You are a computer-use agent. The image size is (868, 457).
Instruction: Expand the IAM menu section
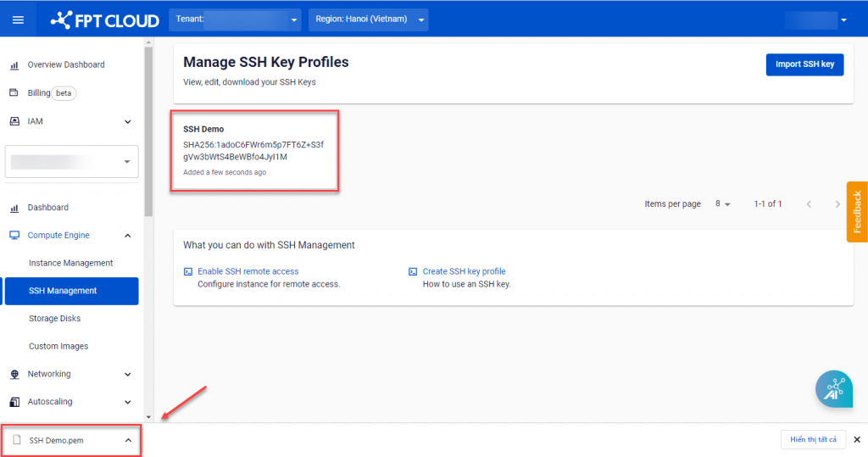pos(127,121)
